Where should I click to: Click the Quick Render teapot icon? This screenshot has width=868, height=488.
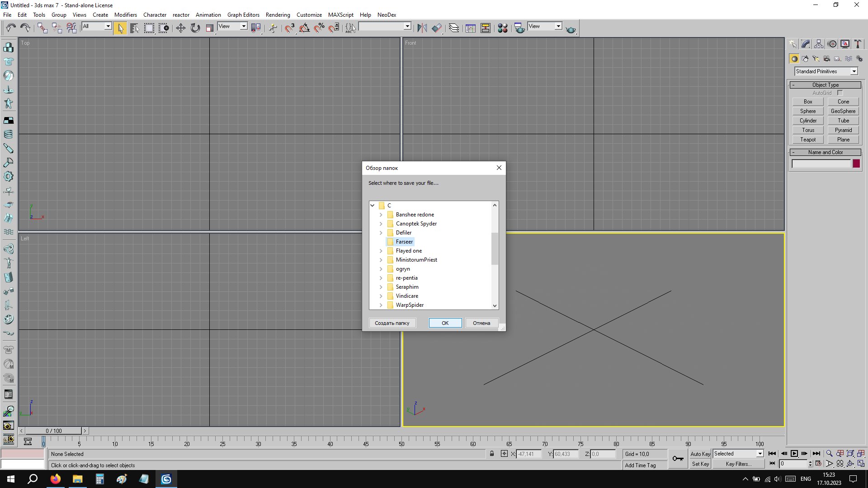pyautogui.click(x=571, y=29)
